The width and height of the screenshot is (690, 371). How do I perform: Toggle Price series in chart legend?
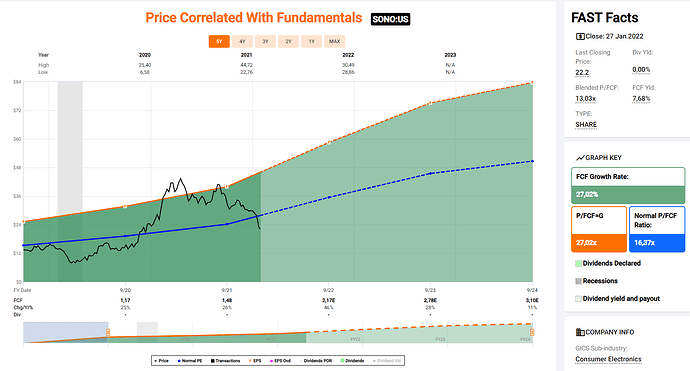point(161,360)
